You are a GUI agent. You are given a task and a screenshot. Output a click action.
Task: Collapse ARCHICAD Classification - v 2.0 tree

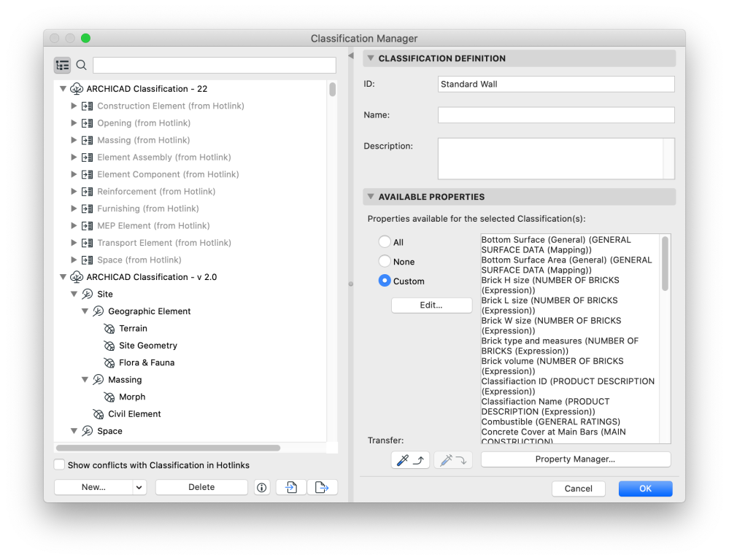click(63, 277)
